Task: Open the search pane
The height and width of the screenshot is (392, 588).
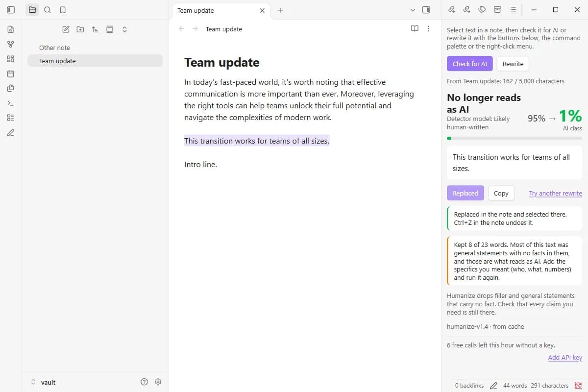Action: click(48, 10)
